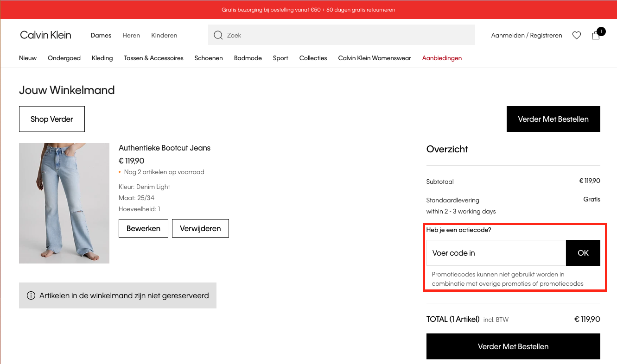Click 'within 2 - 3 working days' text
617x364 pixels.
[461, 212]
